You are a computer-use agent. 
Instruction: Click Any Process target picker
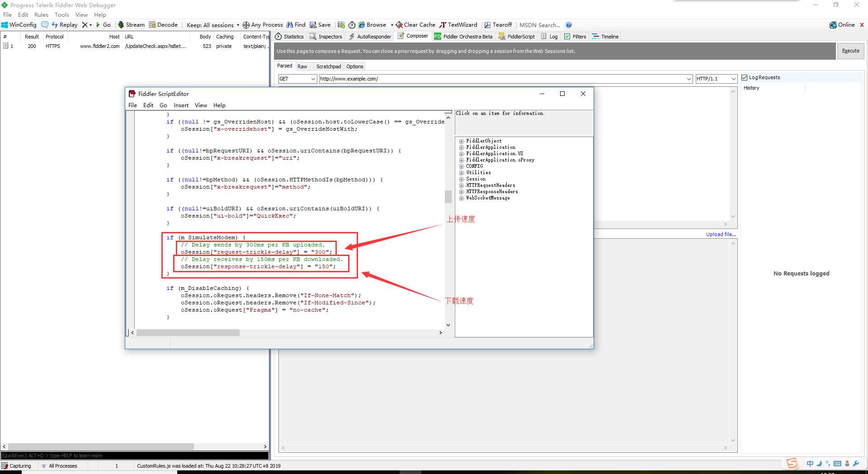pyautogui.click(x=263, y=25)
